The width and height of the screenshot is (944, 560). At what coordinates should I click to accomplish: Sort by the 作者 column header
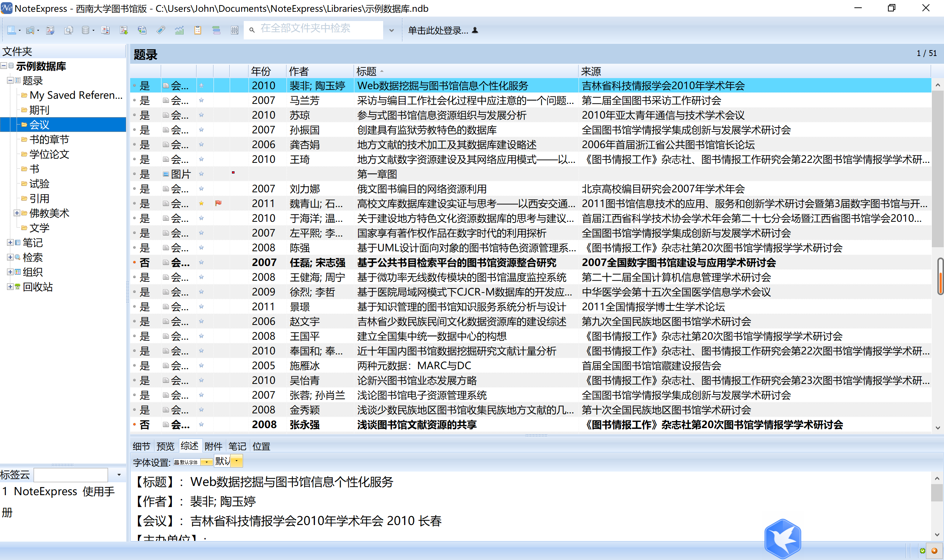tap(320, 71)
